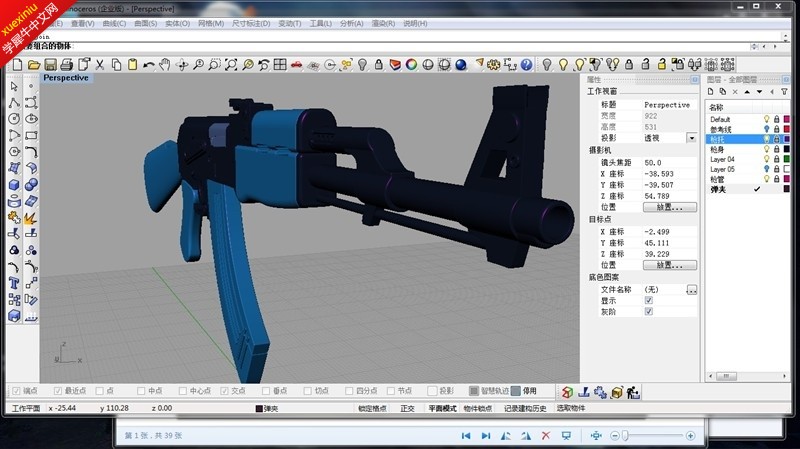Delete layer with the X icon

coord(735,92)
